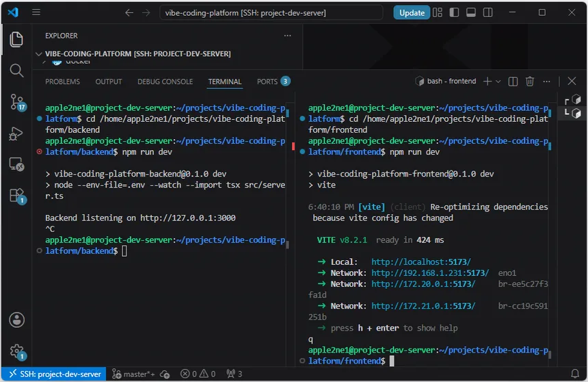This screenshot has width=588, height=382.
Task: Toggle Secondary Side Bar visibility
Action: click(488, 12)
